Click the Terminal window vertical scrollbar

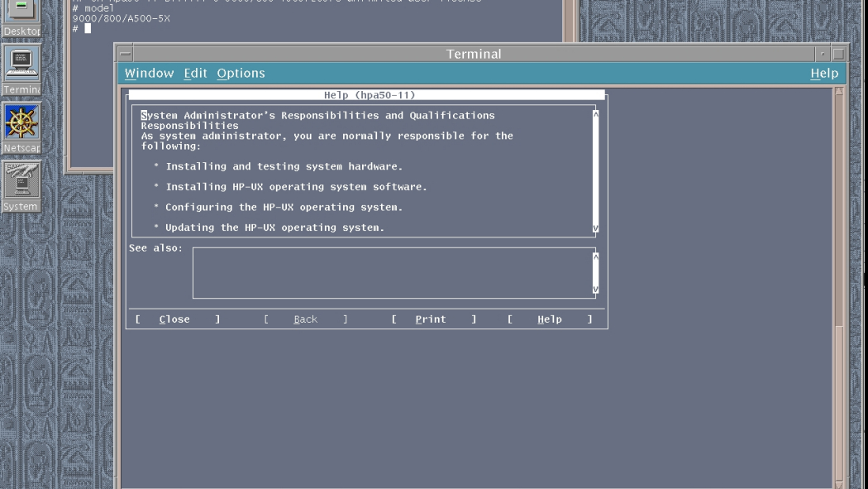pyautogui.click(x=839, y=288)
